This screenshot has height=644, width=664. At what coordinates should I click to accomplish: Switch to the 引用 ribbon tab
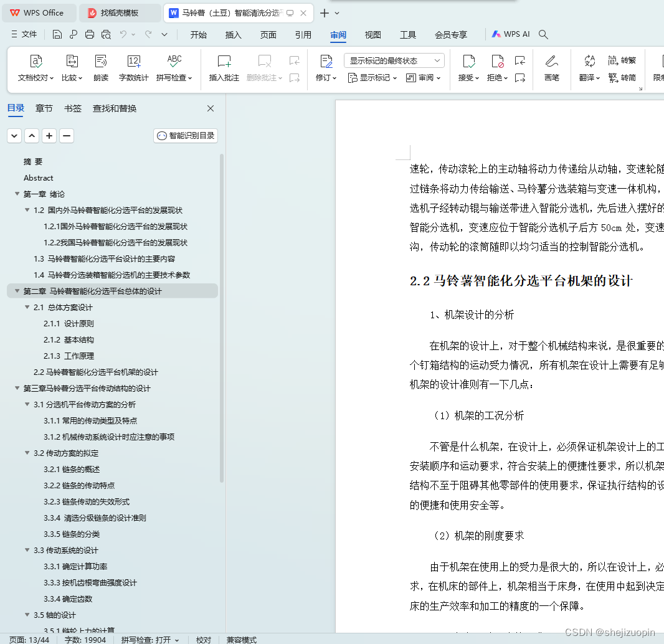[x=303, y=35]
